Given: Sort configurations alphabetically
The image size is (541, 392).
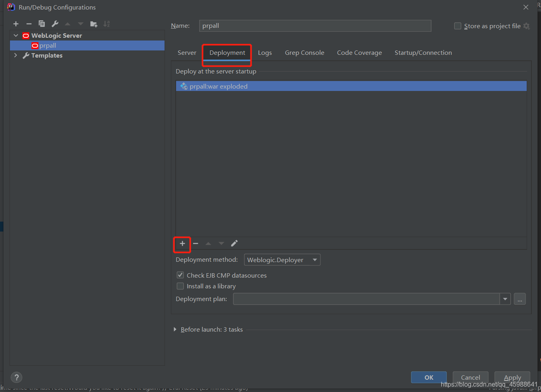Looking at the screenshot, I should click(107, 24).
